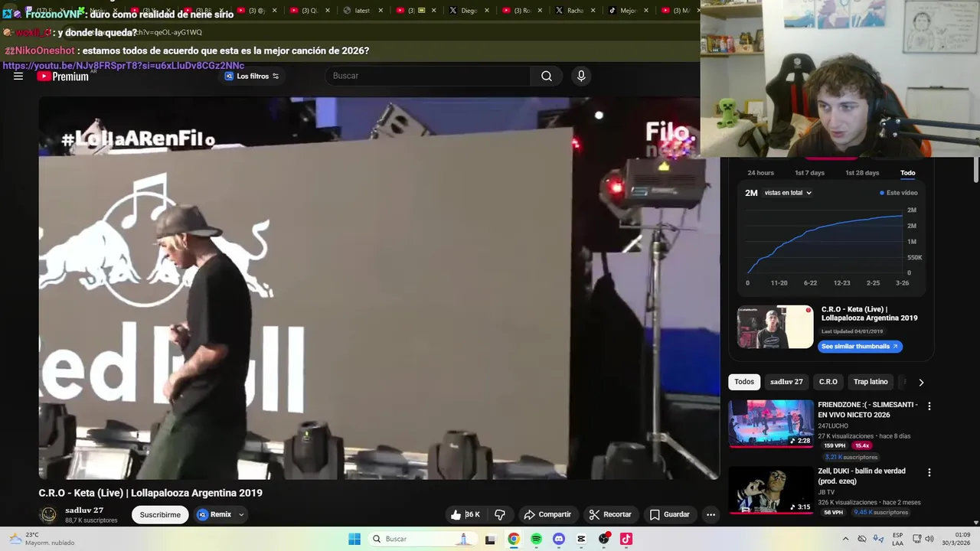This screenshot has height=551, width=980.
Task: Click the 56 VPH badge
Action: [833, 512]
